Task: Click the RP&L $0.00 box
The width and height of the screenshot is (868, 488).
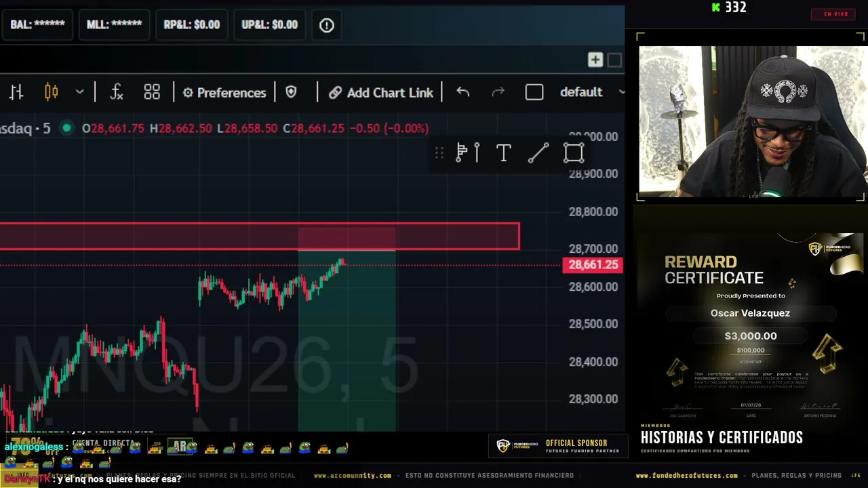Action: coord(192,24)
